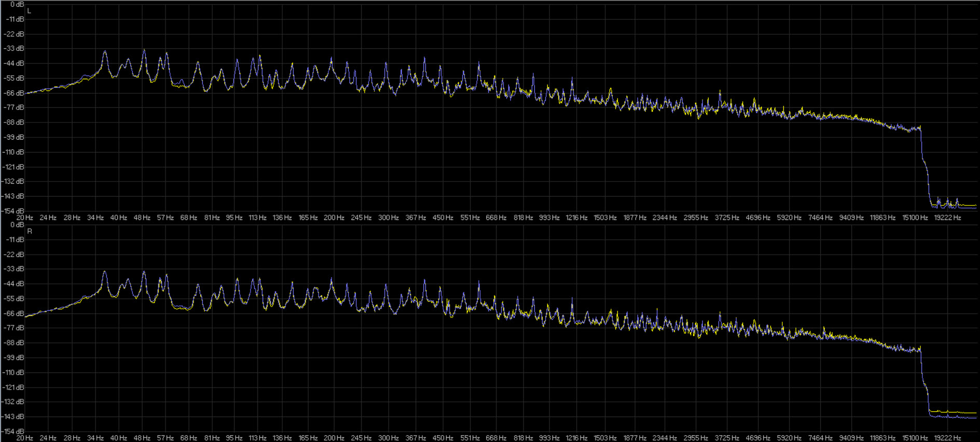Click the 0 dB label of right channel
980x442 pixels.
tap(17, 225)
